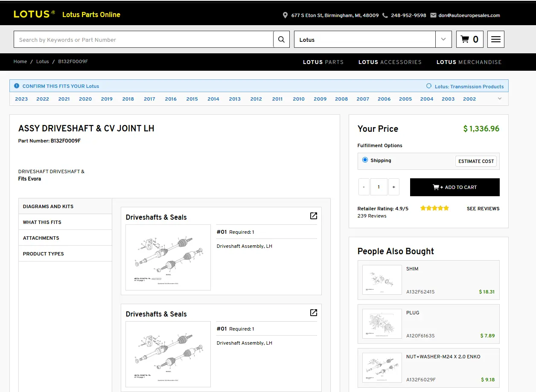Screen dimensions: 536x392
Task: Click the price $ 1,336.96
Action: (481, 129)
